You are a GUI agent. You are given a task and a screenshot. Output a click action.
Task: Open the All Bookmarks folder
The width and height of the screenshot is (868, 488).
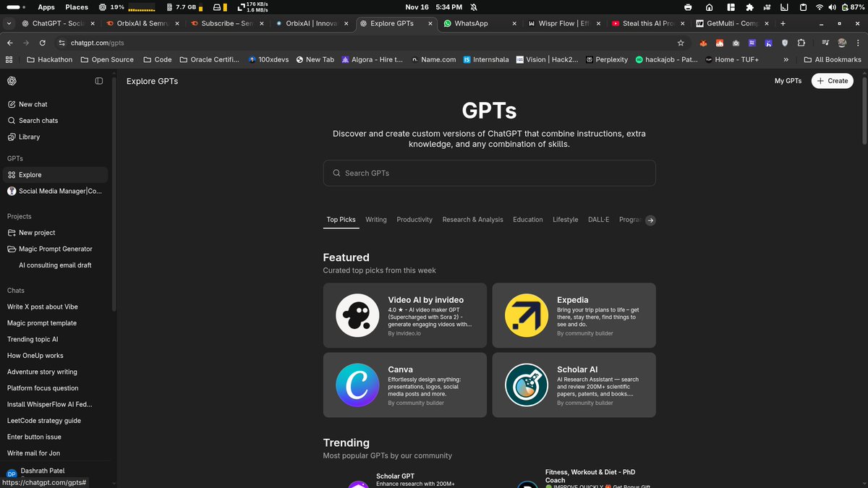832,59
